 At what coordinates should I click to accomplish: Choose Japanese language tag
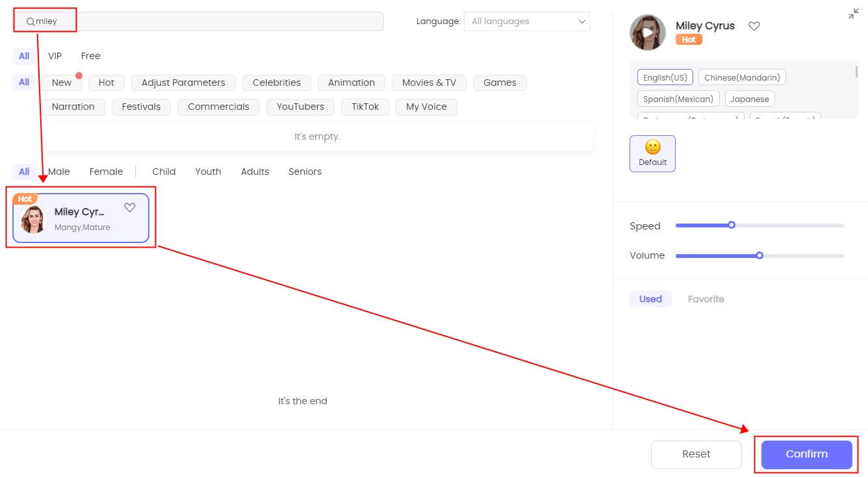pyautogui.click(x=749, y=99)
